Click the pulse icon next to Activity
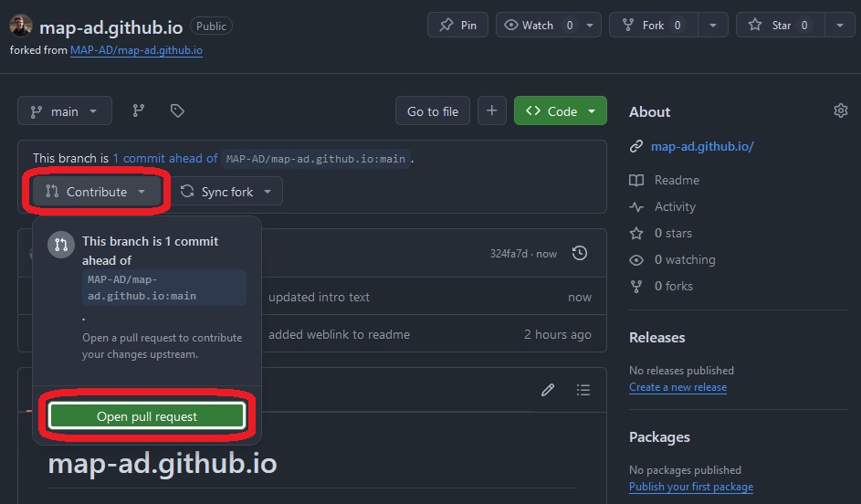The image size is (861, 504). 635,207
